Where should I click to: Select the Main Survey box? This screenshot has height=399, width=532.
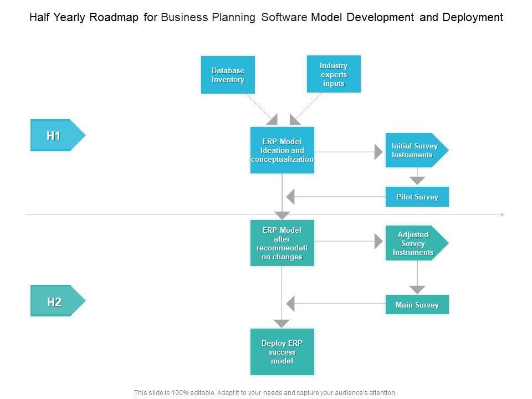(x=417, y=305)
